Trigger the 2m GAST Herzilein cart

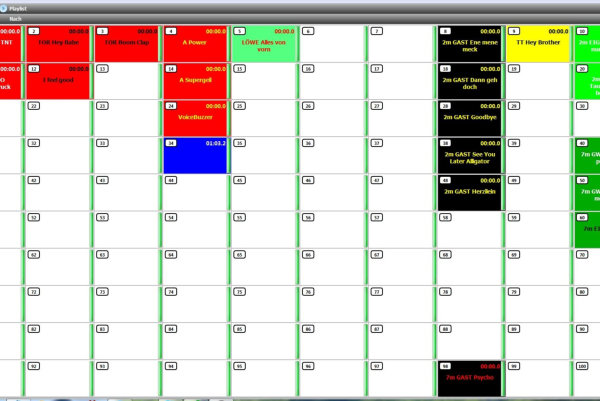[x=470, y=193]
